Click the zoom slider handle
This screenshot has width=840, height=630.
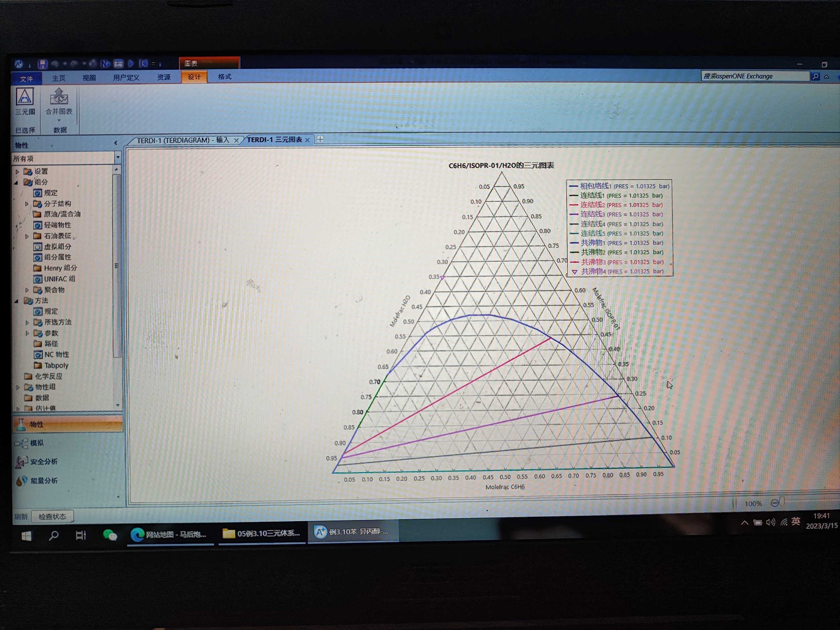coord(782,502)
